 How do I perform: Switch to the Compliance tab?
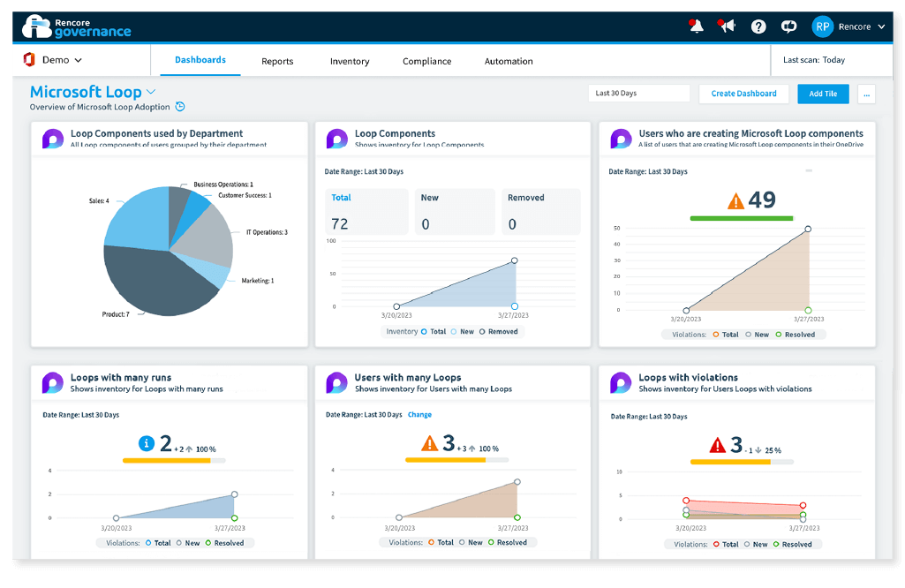point(427,61)
